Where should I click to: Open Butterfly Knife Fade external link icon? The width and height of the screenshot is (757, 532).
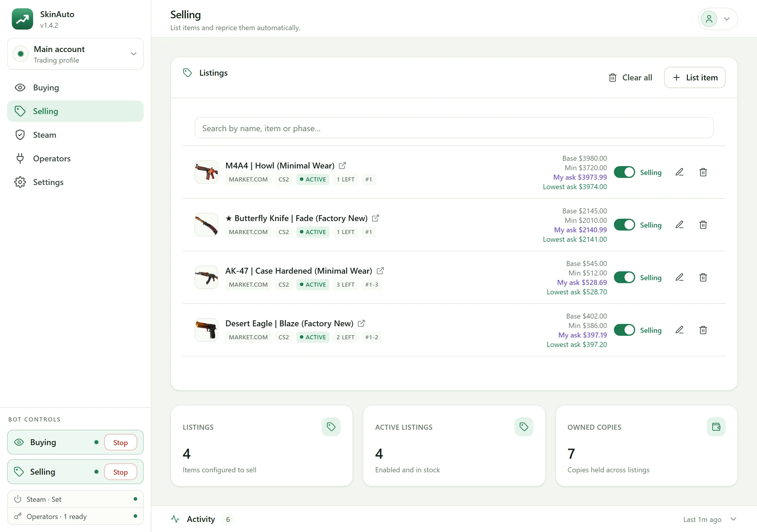375,218
